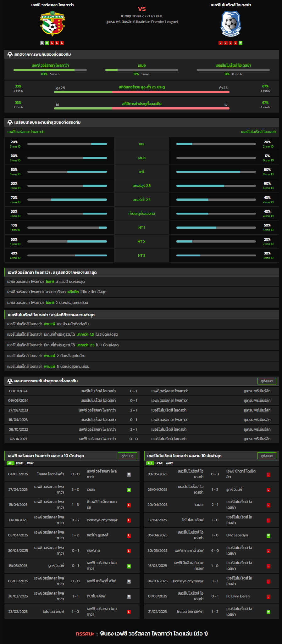Click the HT X comparison row label
The height and width of the screenshot is (644, 282).
click(x=141, y=242)
